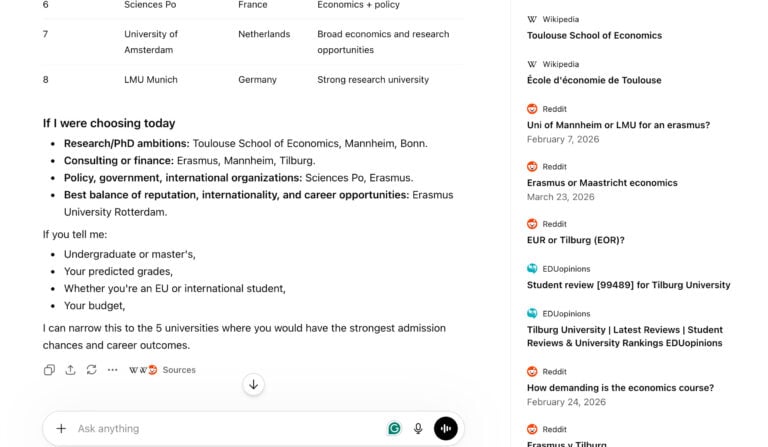Open 'Erasmus or Maastricht economics' Reddit source
This screenshot has height=447, width=768.
point(602,183)
